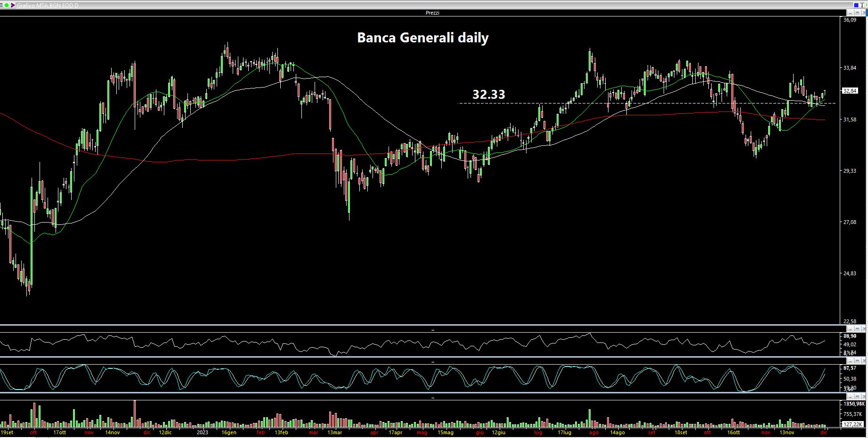Image resolution: width=868 pixels, height=438 pixels.
Task: Close the Prezzi price panel
Action: pos(864,13)
